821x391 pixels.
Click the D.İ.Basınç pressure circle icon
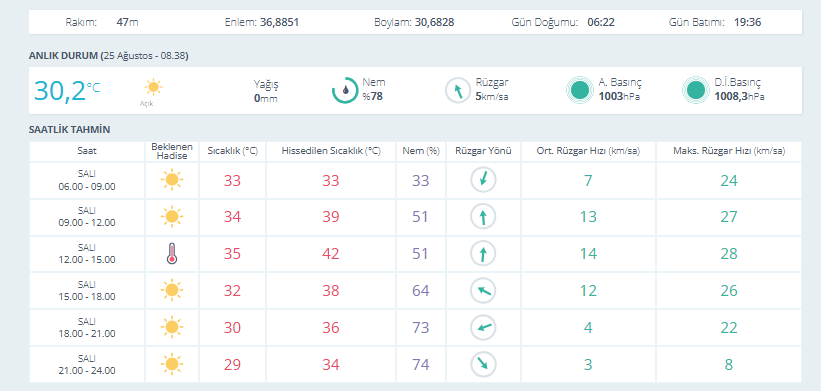696,90
